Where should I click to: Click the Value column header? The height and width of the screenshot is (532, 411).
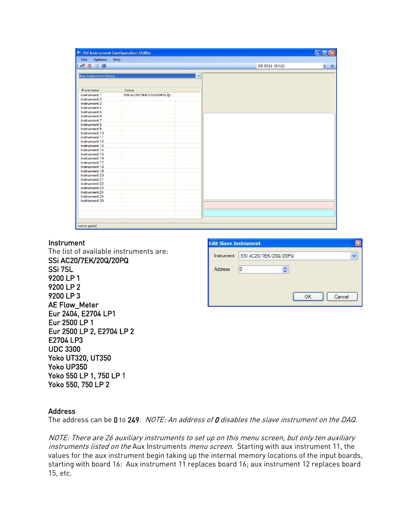(x=148, y=90)
